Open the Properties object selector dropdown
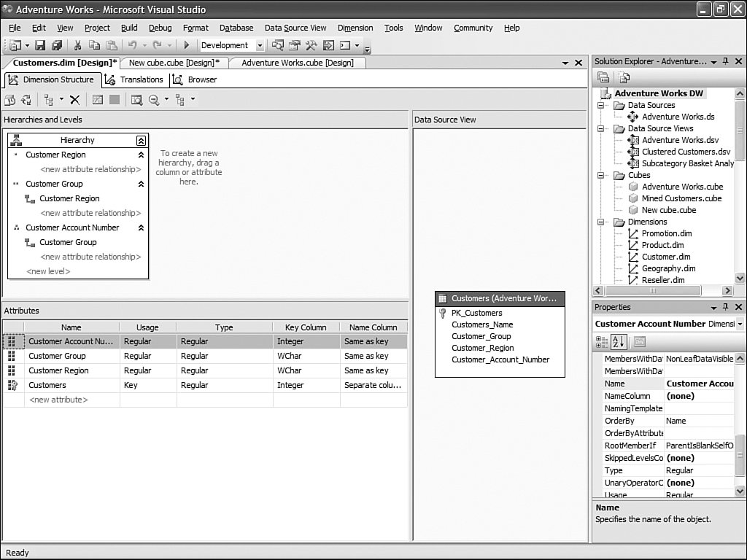Image resolution: width=747 pixels, height=560 pixels. (740, 324)
